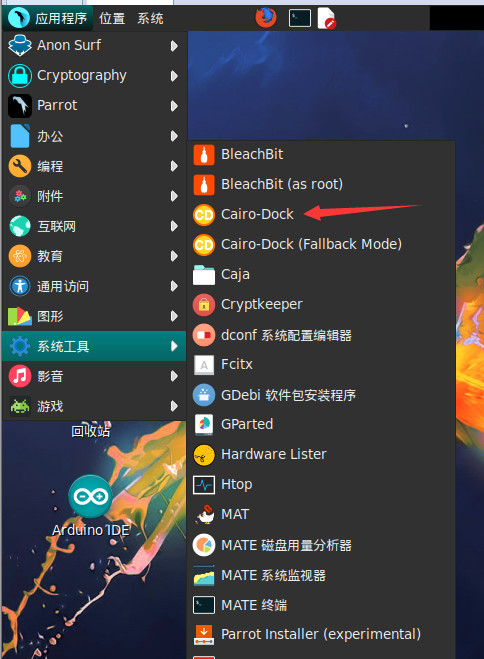This screenshot has height=659, width=484.
Task: Launch Firefox from the top panel
Action: (266, 18)
